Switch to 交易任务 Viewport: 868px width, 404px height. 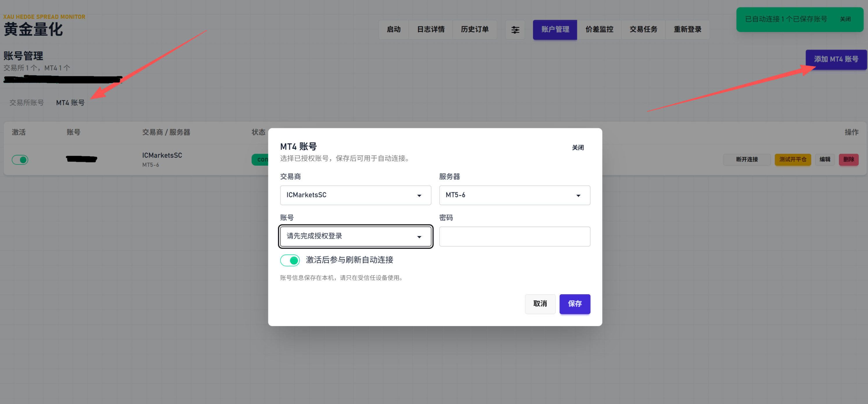coord(643,30)
